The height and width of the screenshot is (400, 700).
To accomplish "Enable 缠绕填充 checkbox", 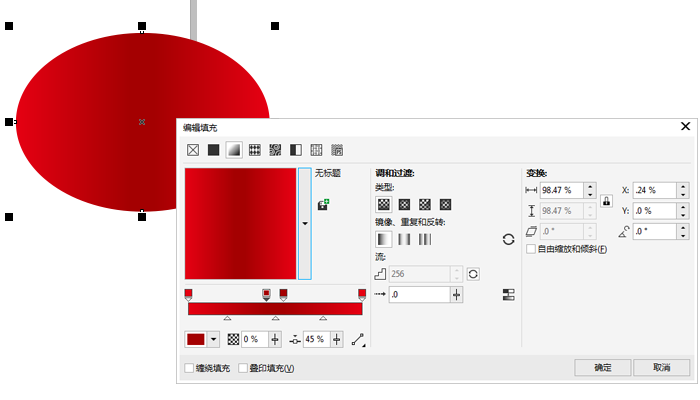I will (189, 368).
